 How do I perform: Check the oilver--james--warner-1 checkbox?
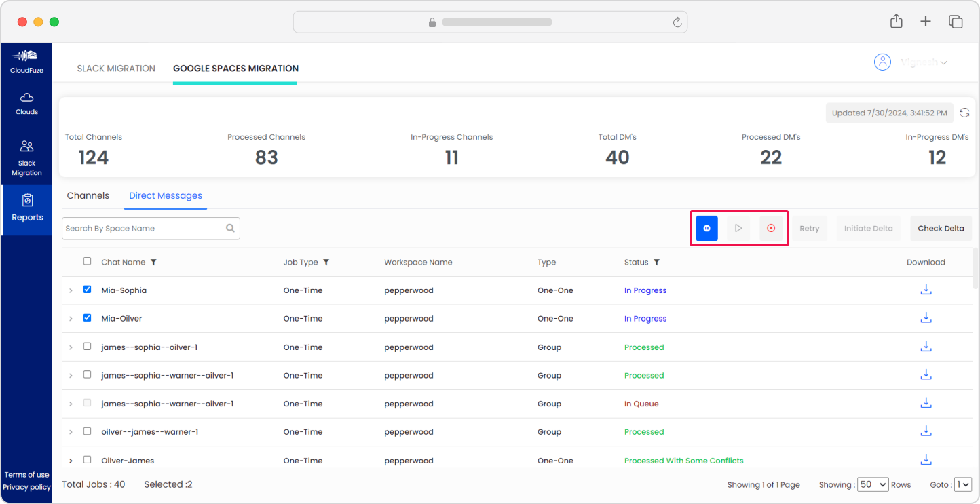point(87,431)
